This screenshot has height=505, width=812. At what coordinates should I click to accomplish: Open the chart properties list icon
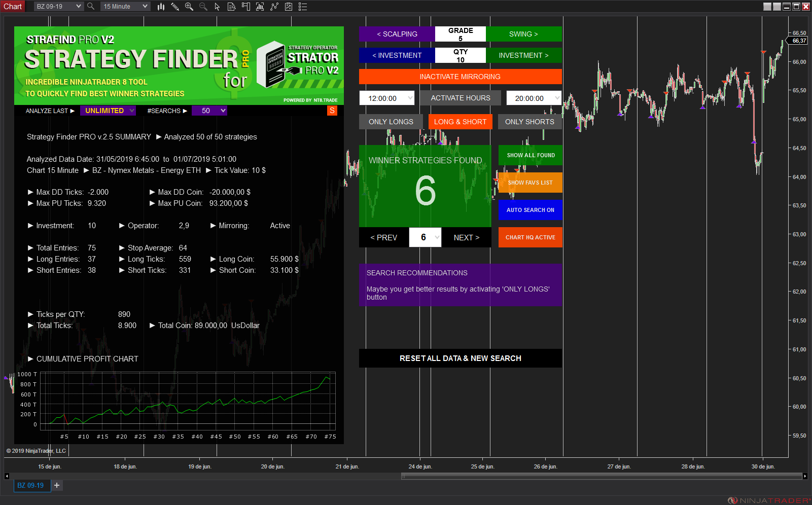point(303,7)
